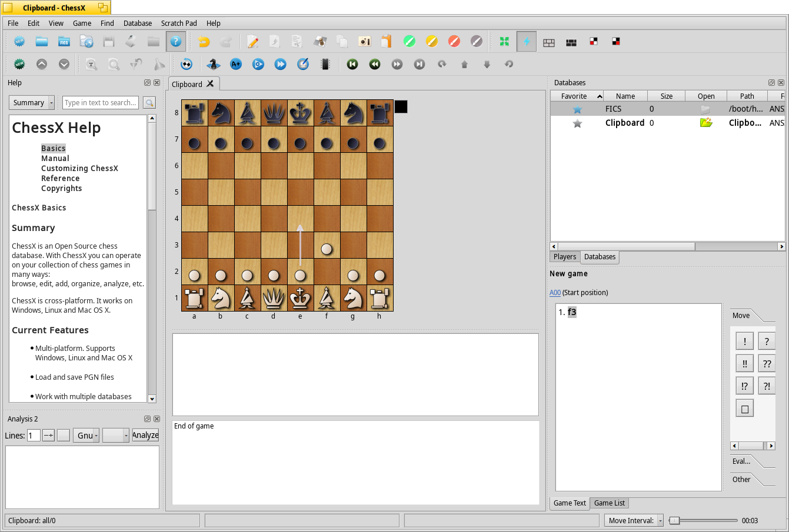Click the gray down-chevron circle icon
Screen dimensions: 789x532
point(64,64)
